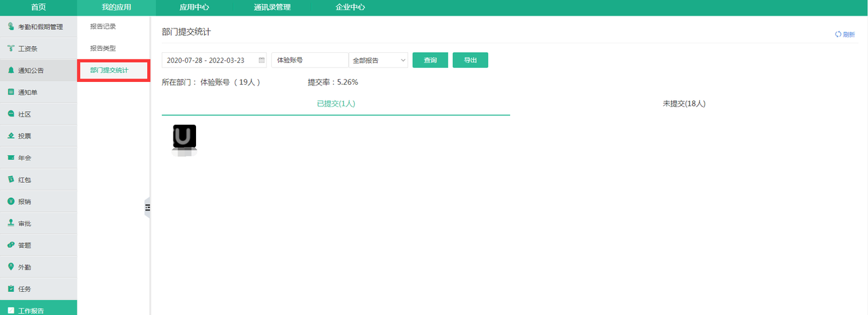Select 投票 label in the sidebar
This screenshot has height=315, width=868.
(x=24, y=136)
